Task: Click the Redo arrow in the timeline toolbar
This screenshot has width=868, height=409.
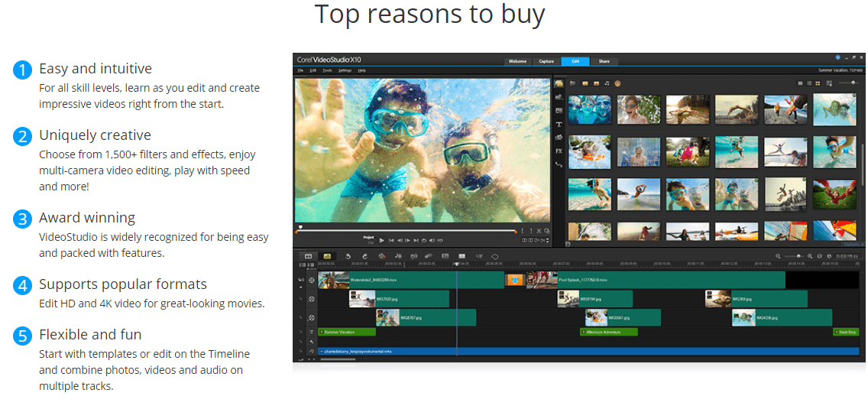Action: (364, 256)
